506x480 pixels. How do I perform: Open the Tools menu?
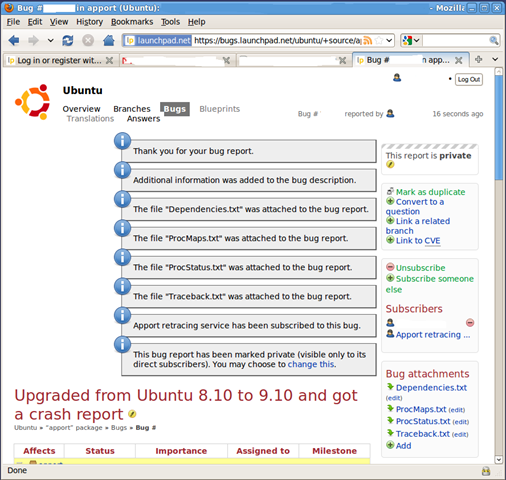point(170,22)
